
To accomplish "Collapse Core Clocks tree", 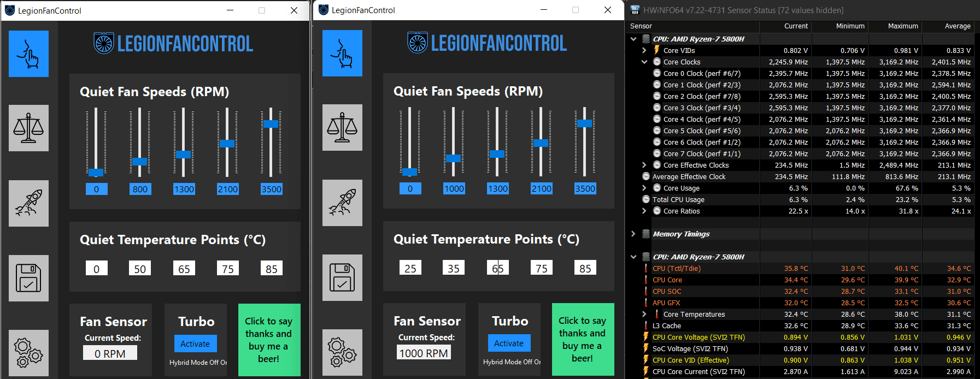I will pos(644,62).
